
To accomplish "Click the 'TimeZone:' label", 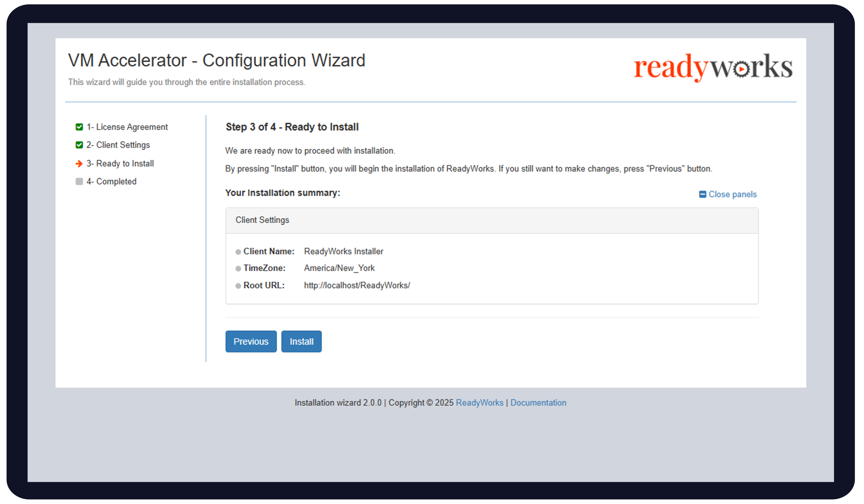I will pos(264,268).
